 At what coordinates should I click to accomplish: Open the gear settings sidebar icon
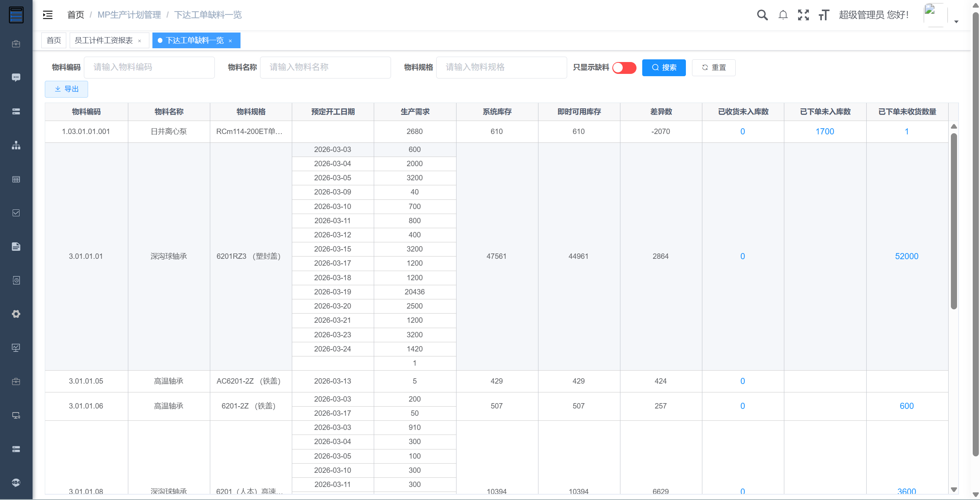pos(16,314)
